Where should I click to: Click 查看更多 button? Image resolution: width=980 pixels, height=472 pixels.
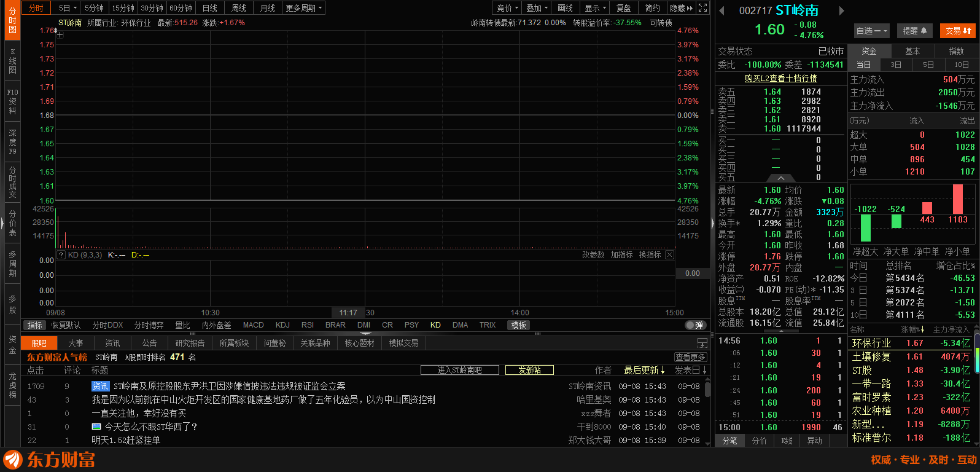coord(690,357)
